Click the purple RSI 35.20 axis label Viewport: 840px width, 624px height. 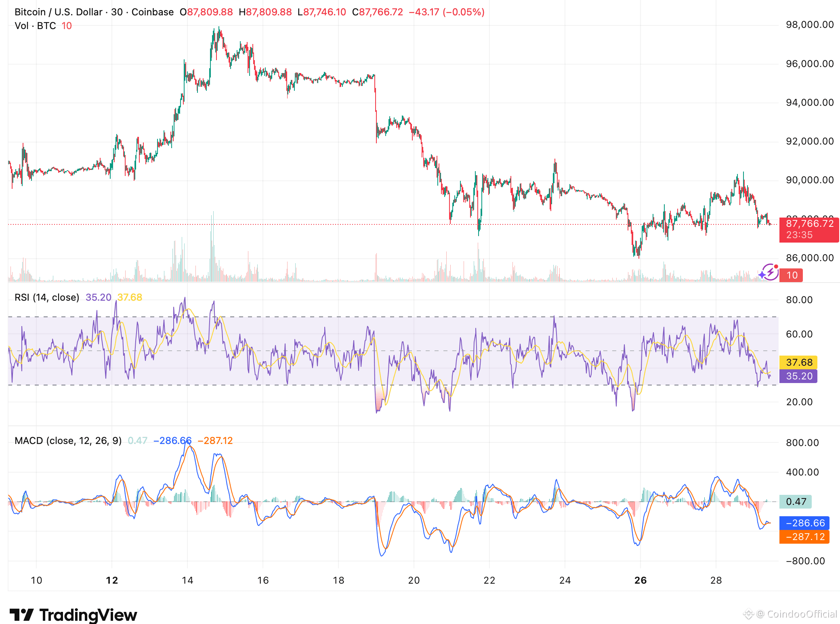(x=798, y=376)
